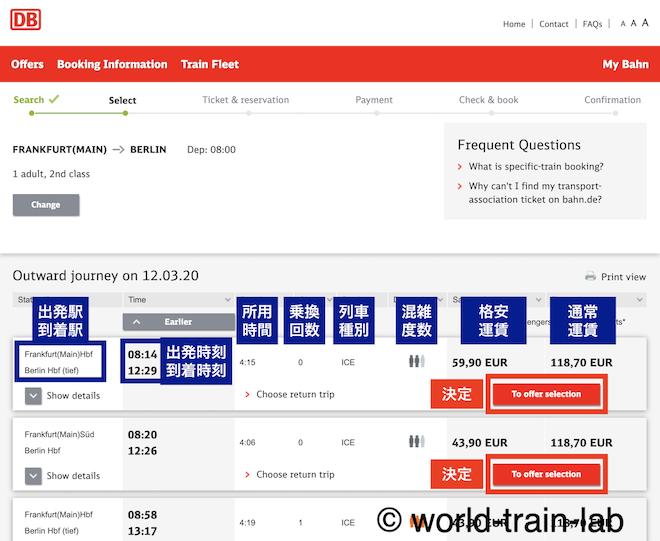Open the Offers menu
660x541 pixels.
click(x=27, y=64)
